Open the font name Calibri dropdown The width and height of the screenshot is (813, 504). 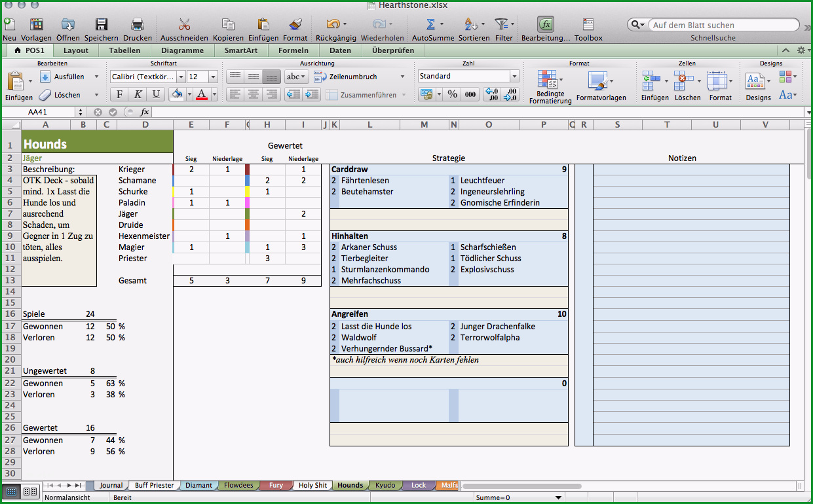[180, 77]
